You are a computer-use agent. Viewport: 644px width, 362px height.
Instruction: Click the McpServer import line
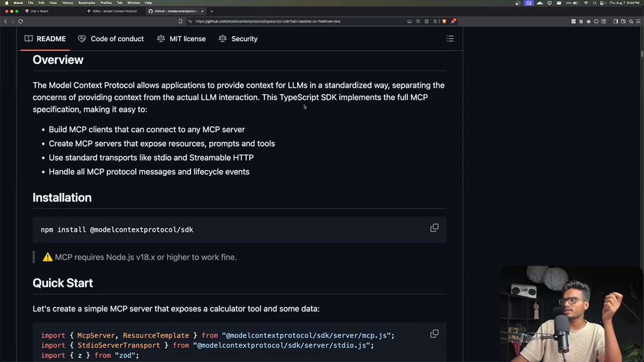218,335
